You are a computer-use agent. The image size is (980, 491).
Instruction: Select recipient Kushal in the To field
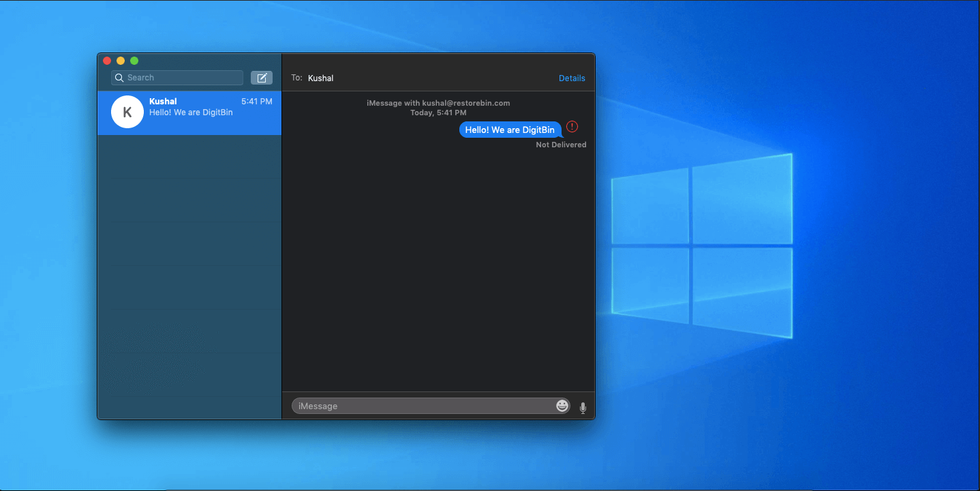point(320,78)
